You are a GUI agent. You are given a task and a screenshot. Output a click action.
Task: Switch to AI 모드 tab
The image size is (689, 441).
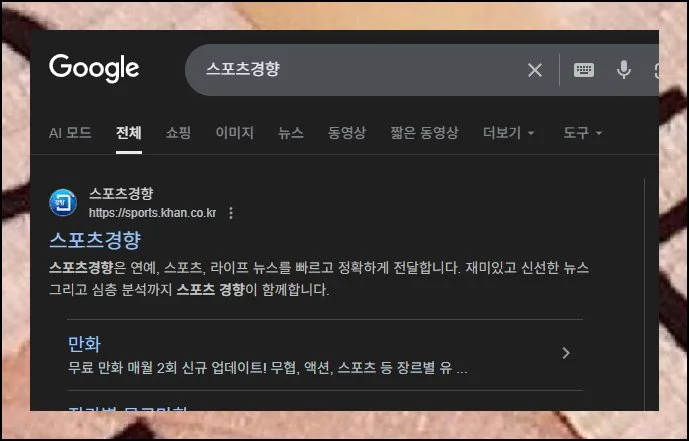(x=70, y=133)
